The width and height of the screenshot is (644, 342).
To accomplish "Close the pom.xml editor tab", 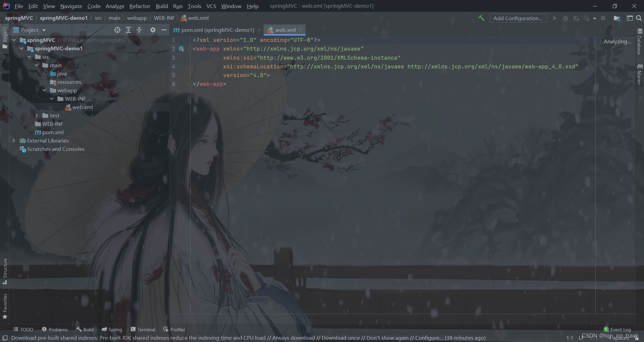I will pos(259,30).
